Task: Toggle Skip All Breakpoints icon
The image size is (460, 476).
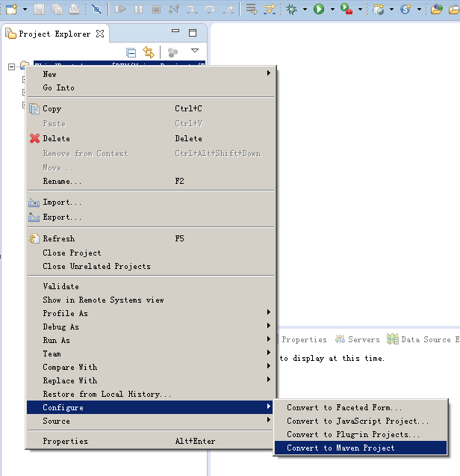Action: tap(96, 10)
